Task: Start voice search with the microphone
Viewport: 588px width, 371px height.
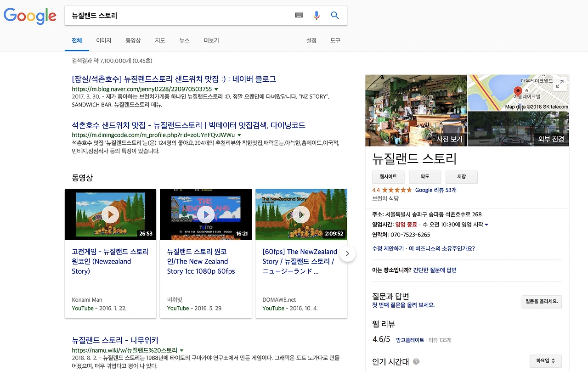Action: pyautogui.click(x=317, y=15)
